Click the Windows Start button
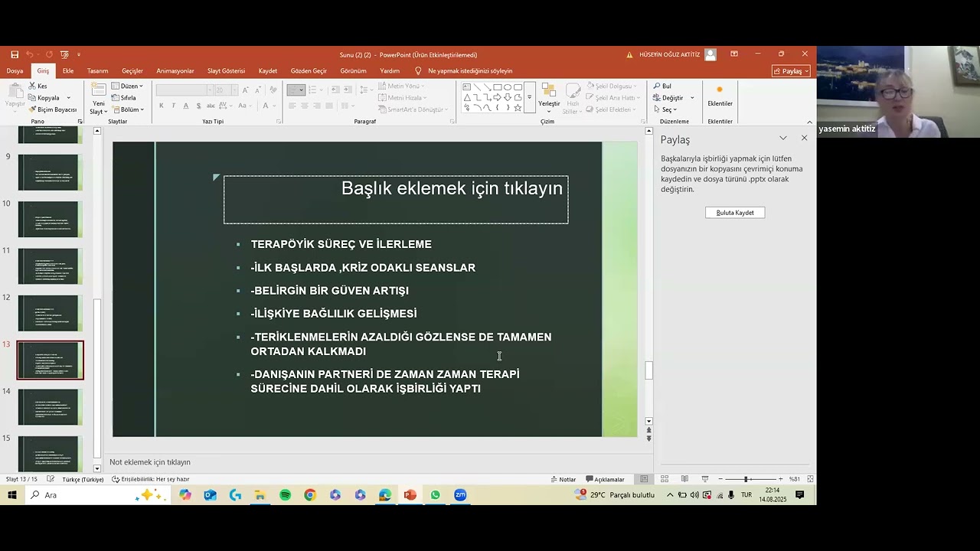This screenshot has height=551, width=980. pyautogui.click(x=12, y=495)
